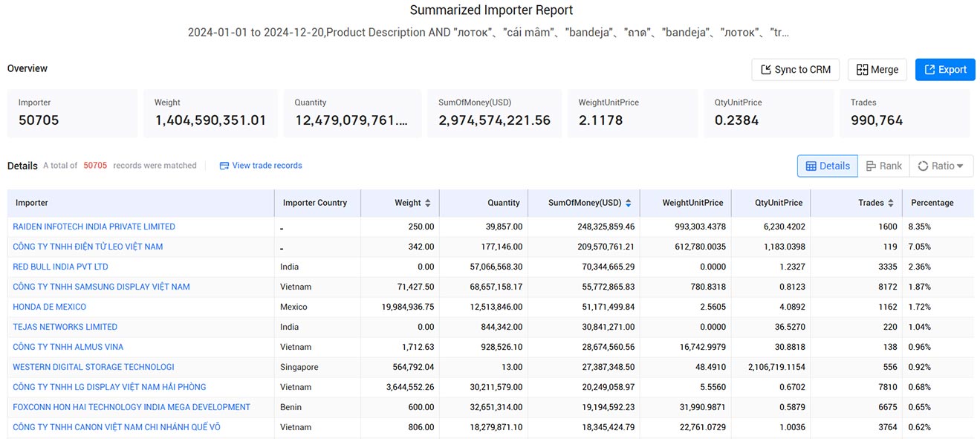Click the Benin country cell

[x=291, y=407]
